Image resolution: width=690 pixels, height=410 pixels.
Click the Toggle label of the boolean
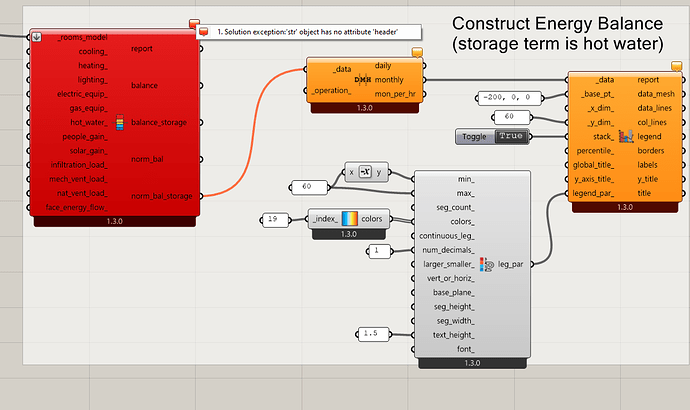tap(476, 136)
